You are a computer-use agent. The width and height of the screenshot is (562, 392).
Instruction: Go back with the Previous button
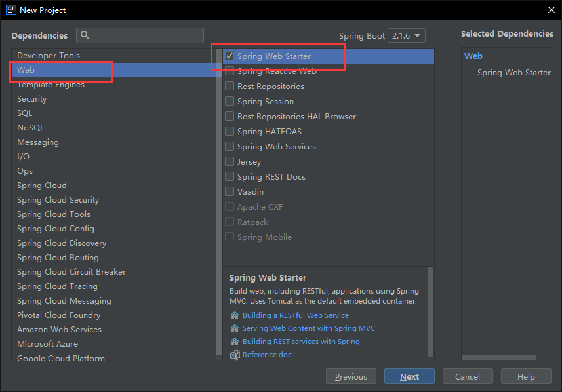tap(351, 377)
